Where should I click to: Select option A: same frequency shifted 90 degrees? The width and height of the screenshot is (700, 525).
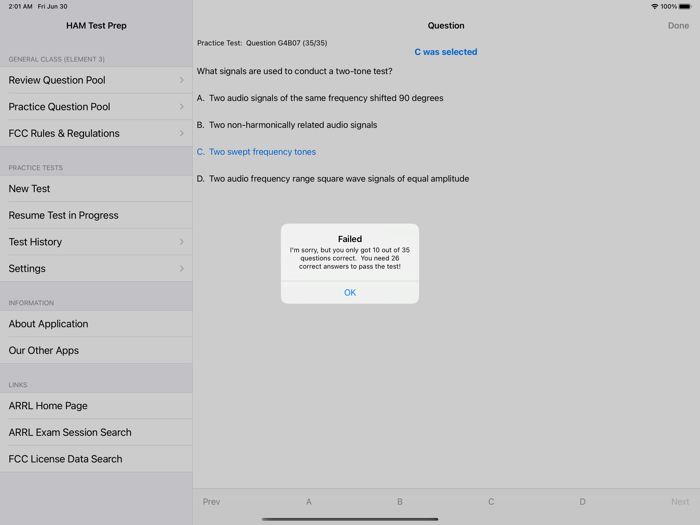coord(320,98)
